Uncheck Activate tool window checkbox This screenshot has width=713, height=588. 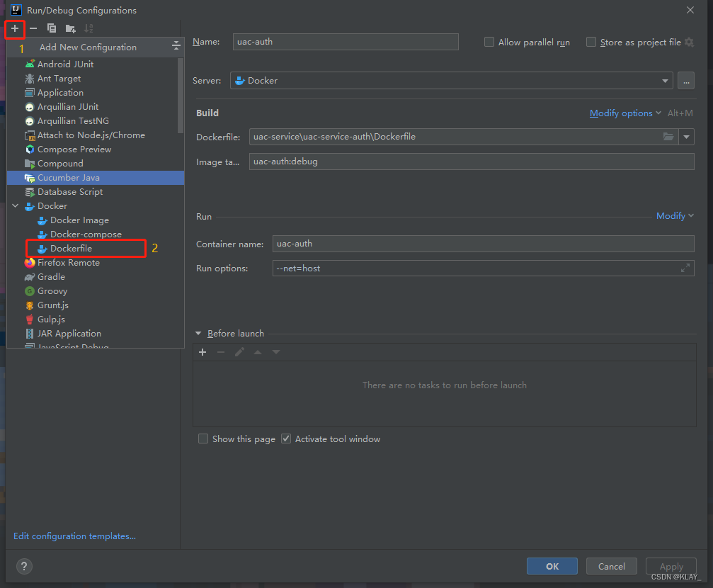(286, 439)
